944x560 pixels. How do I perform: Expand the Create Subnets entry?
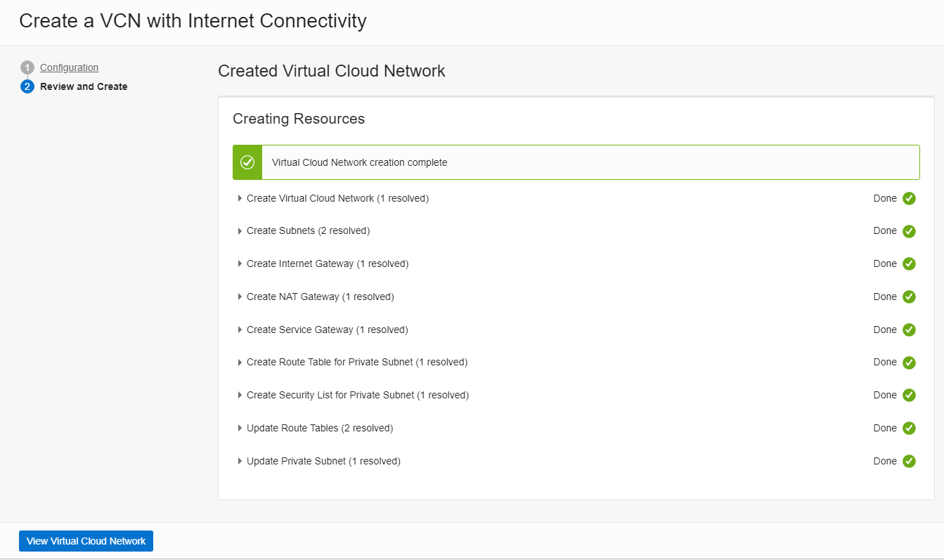240,230
